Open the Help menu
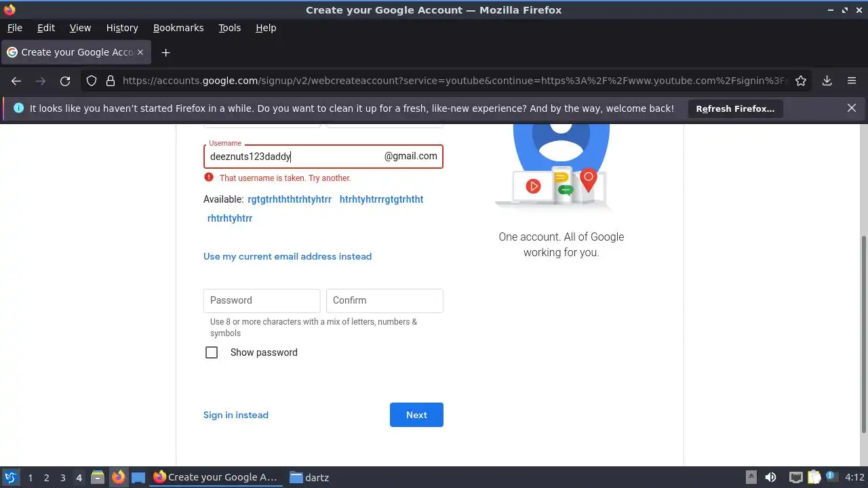The image size is (868, 488). (x=266, y=28)
